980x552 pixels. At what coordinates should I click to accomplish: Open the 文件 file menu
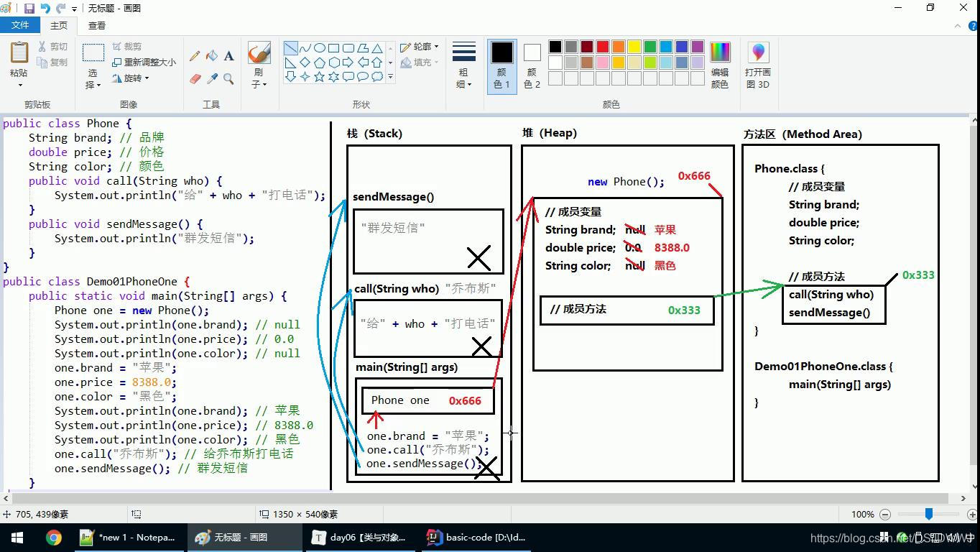click(x=20, y=25)
